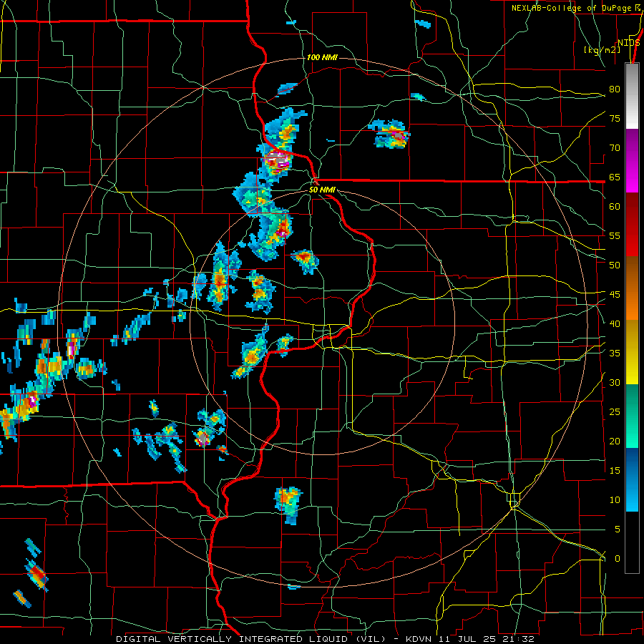The height and width of the screenshot is (644, 644).
Task: Select the 40 value on the scale
Action: (615, 323)
